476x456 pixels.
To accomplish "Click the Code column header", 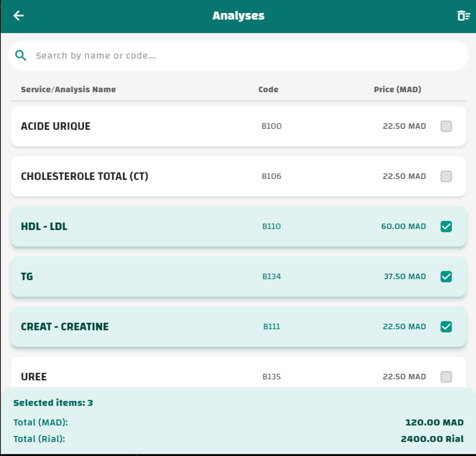I will point(268,90).
